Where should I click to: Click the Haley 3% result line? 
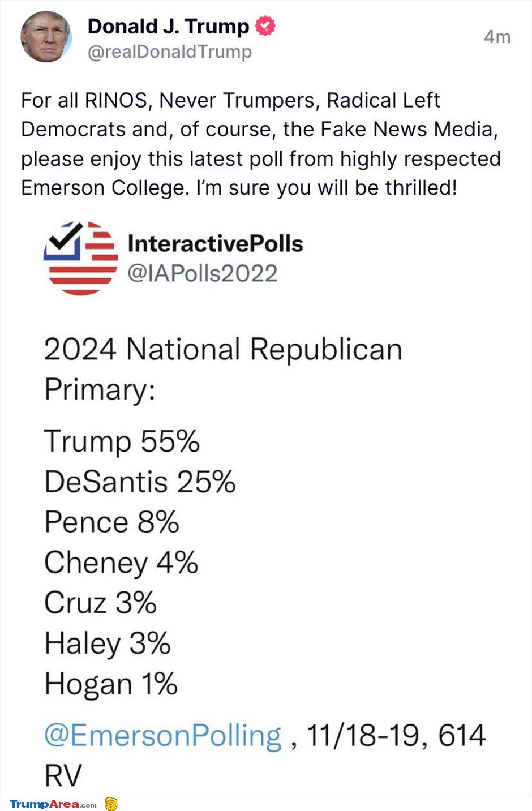click(108, 643)
